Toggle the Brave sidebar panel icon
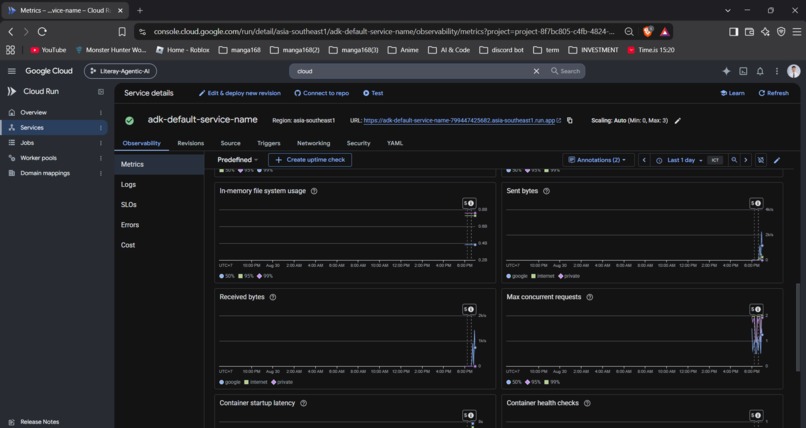This screenshot has width=806, height=428. point(734,32)
